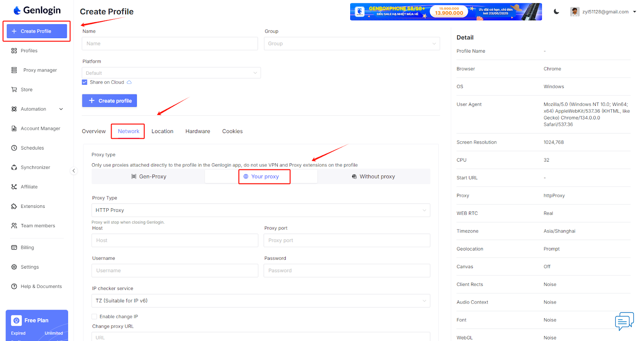Open the Store cart icon
644x341 pixels.
14,90
